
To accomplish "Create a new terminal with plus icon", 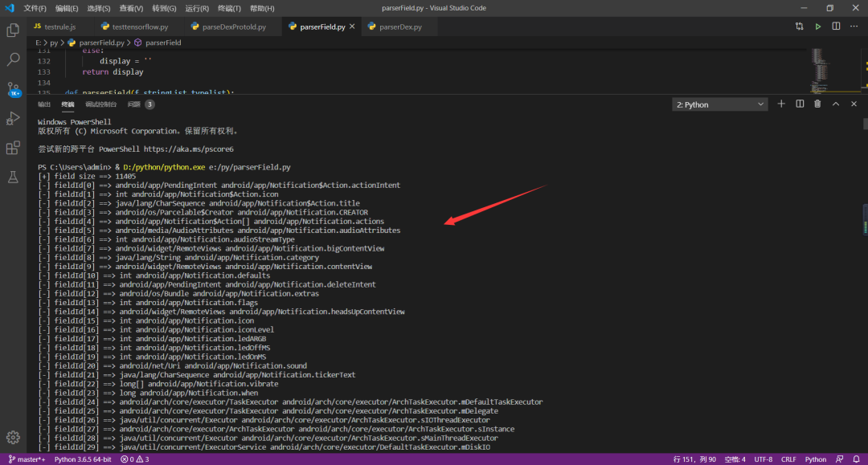I will click(x=781, y=104).
